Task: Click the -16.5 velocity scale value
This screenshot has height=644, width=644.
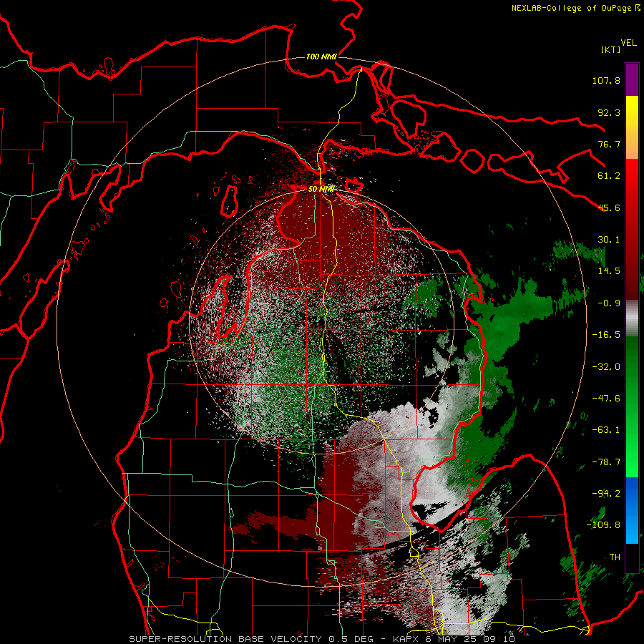Action: pyautogui.click(x=606, y=335)
